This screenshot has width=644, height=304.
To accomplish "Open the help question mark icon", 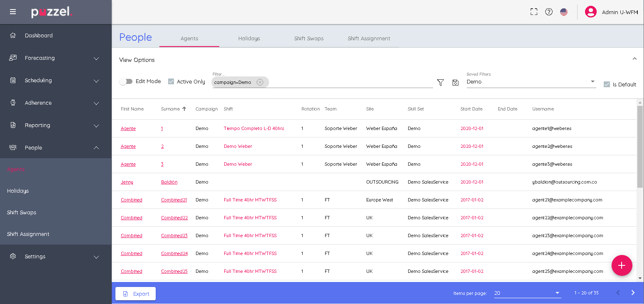I will coord(549,12).
